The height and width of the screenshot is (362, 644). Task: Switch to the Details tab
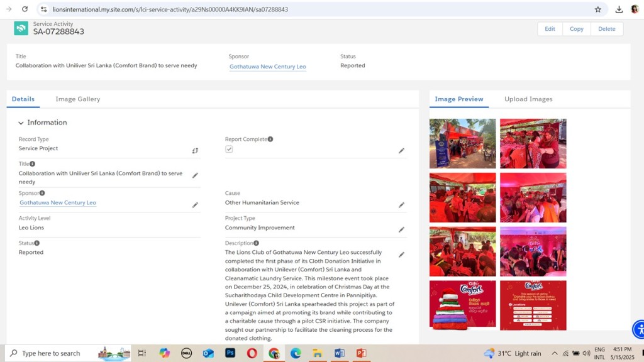coord(23,99)
